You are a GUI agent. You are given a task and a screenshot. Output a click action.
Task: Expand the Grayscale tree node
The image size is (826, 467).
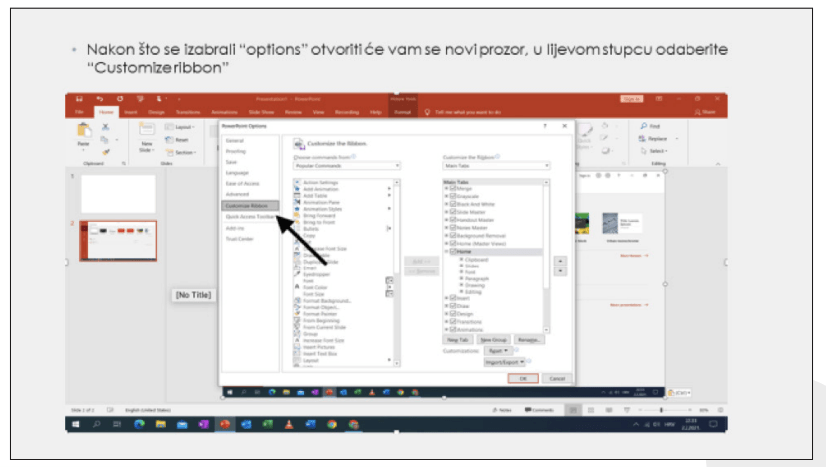446,194
